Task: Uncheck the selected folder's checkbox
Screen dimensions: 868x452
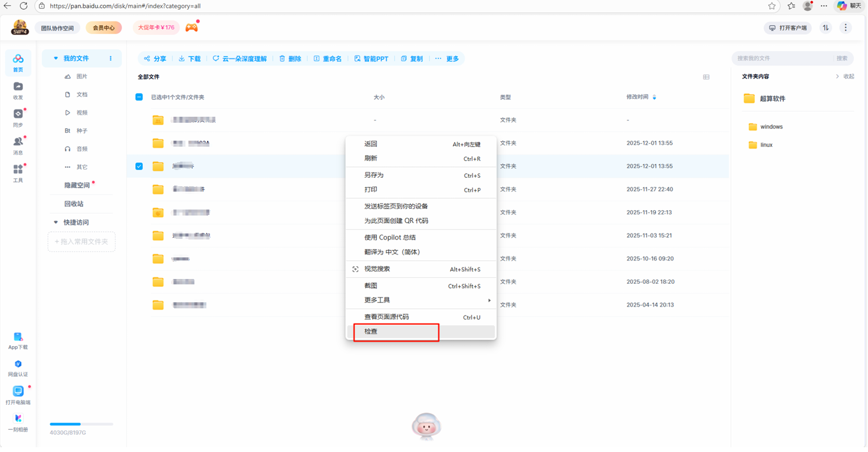Action: point(138,166)
